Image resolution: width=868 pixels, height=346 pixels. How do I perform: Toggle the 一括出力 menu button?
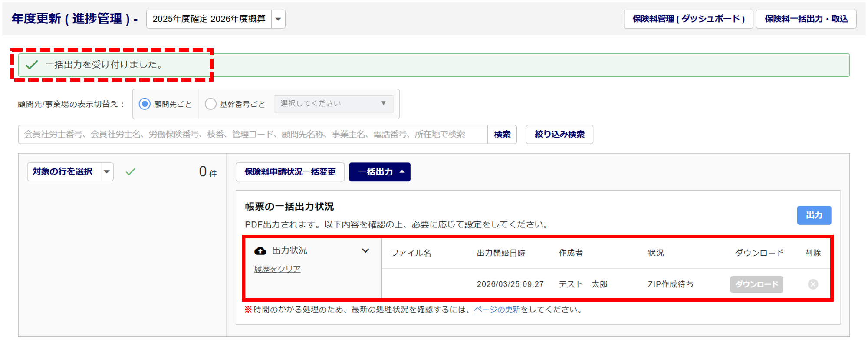379,172
